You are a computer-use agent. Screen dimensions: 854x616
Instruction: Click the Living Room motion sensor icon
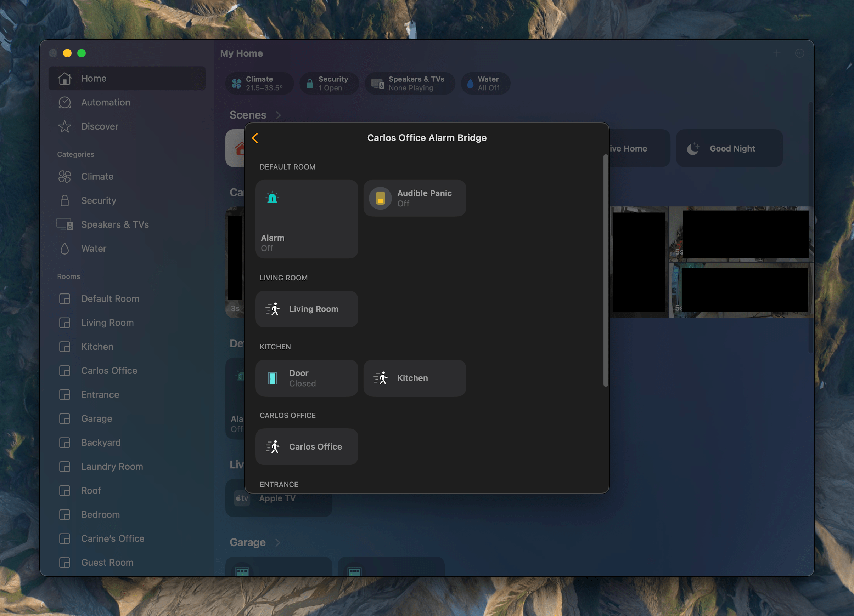tap(273, 309)
